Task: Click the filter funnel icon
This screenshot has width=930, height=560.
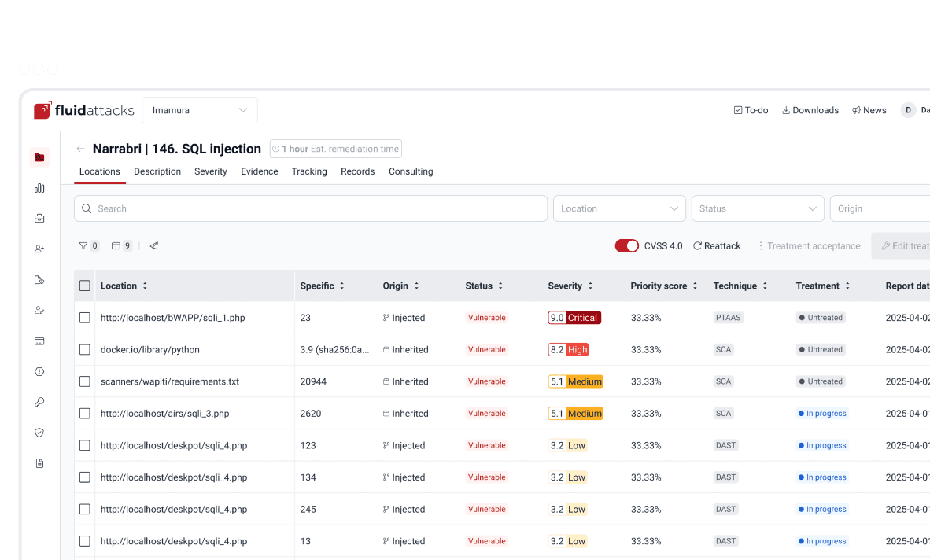Action: [83, 246]
